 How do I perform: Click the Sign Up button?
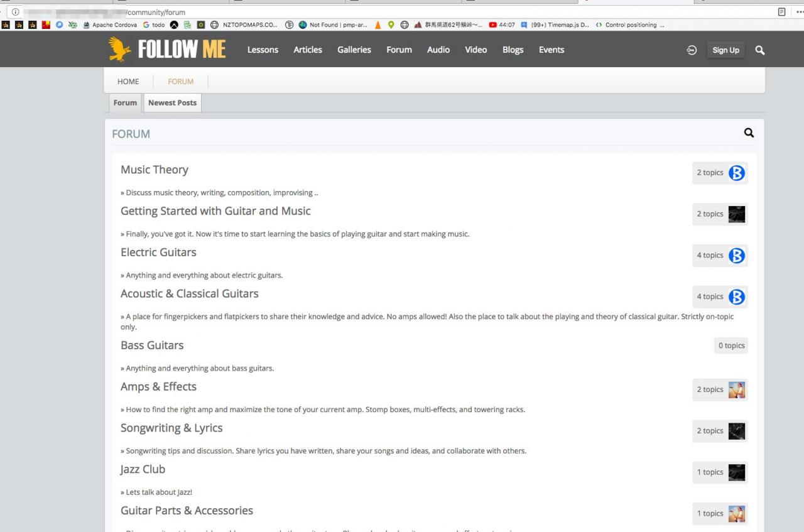click(725, 50)
